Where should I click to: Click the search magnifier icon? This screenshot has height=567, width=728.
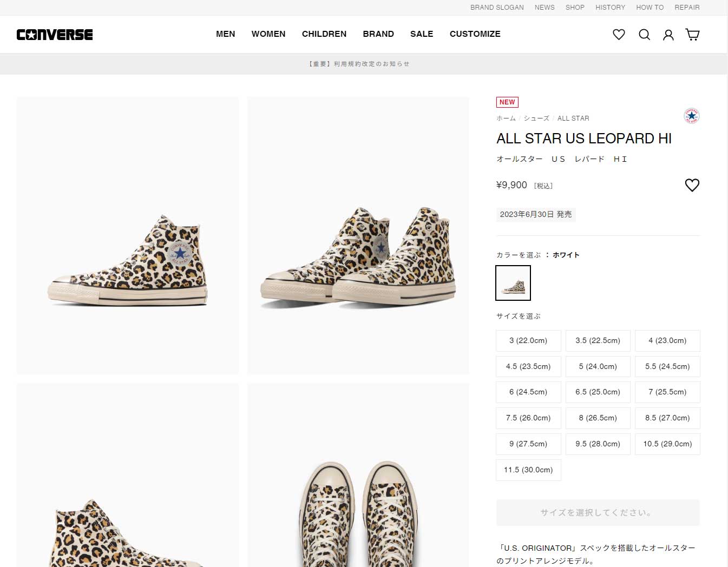[x=644, y=35]
